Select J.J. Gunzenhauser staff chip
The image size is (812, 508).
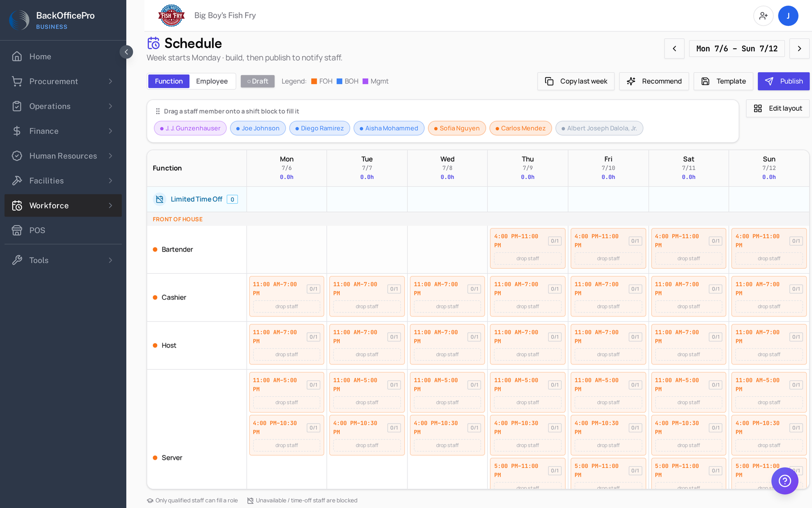(190, 129)
